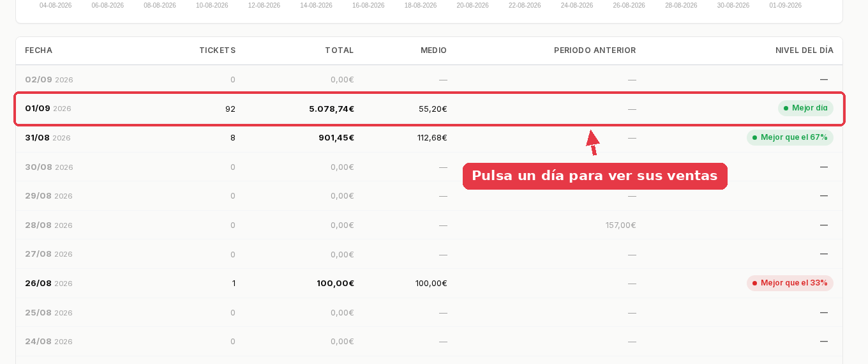Screen dimensions: 868x364
Task: Click the NIVEL DEL DÍA column header
Action: pyautogui.click(x=804, y=50)
